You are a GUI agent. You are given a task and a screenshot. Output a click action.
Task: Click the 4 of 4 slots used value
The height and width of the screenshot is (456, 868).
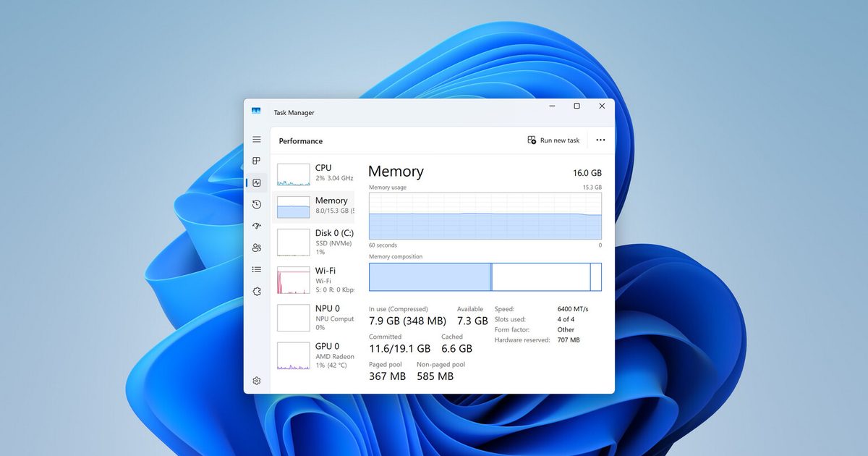(566, 319)
